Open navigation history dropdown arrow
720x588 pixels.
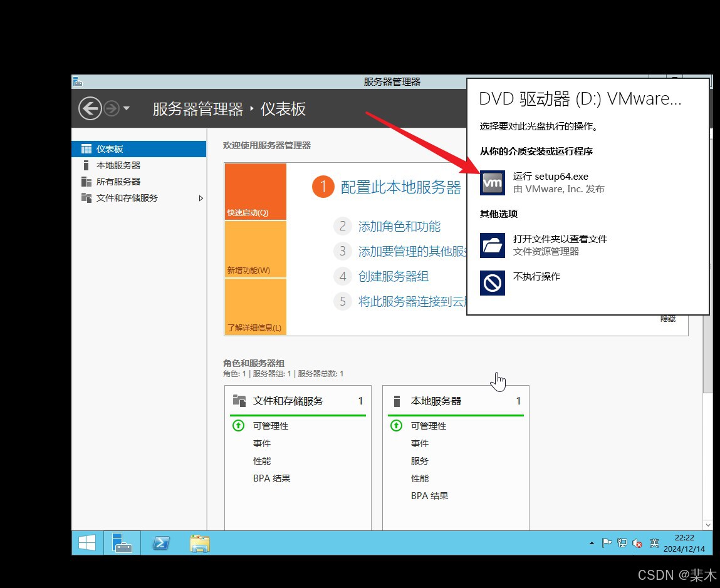[127, 109]
